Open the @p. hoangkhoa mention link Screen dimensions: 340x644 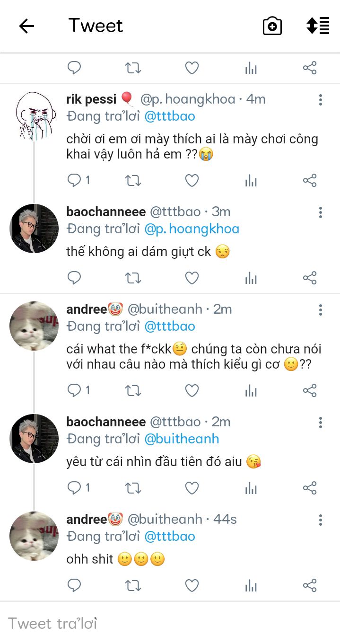tap(192, 229)
